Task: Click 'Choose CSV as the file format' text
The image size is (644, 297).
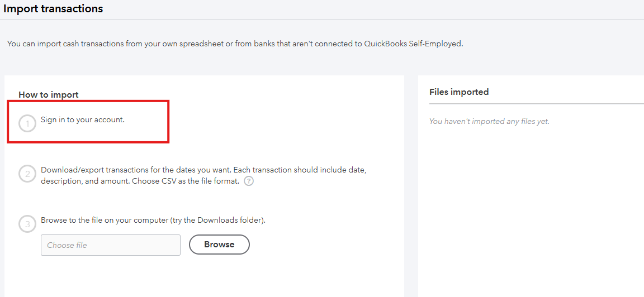Action: (x=186, y=181)
